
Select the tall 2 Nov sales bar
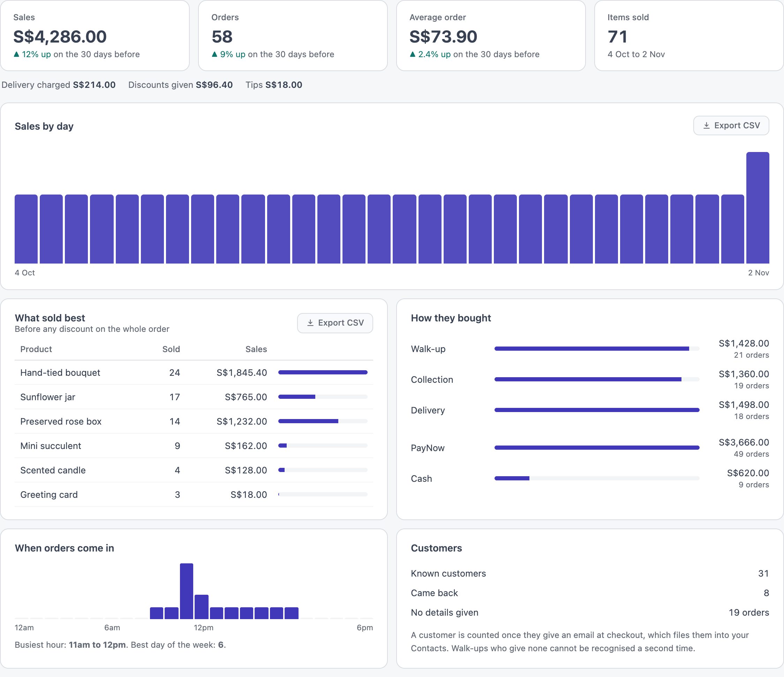click(x=757, y=208)
